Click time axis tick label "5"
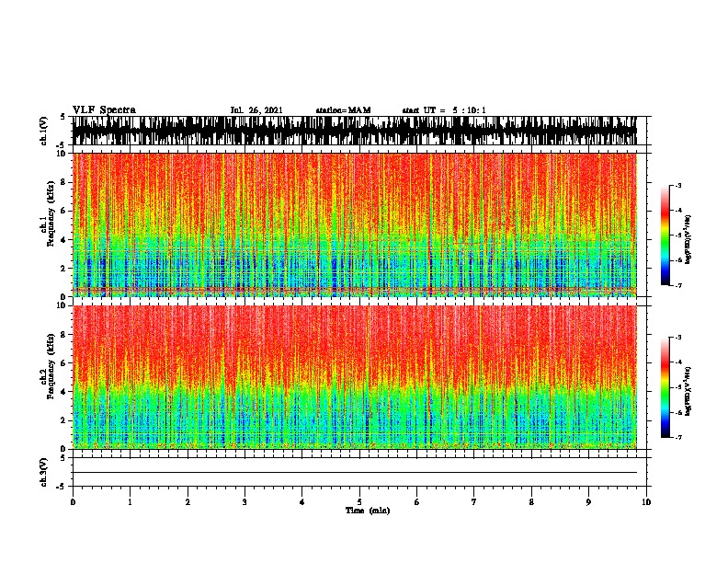 (x=359, y=502)
